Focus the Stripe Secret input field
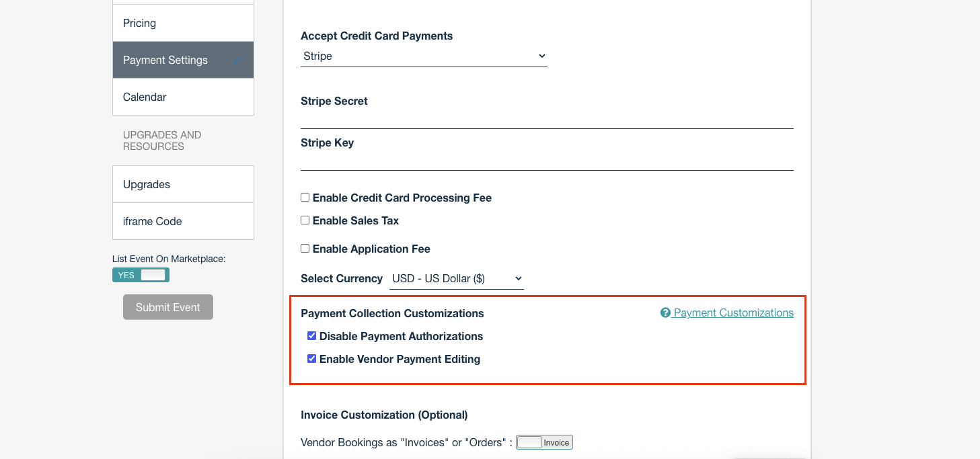 point(547,119)
